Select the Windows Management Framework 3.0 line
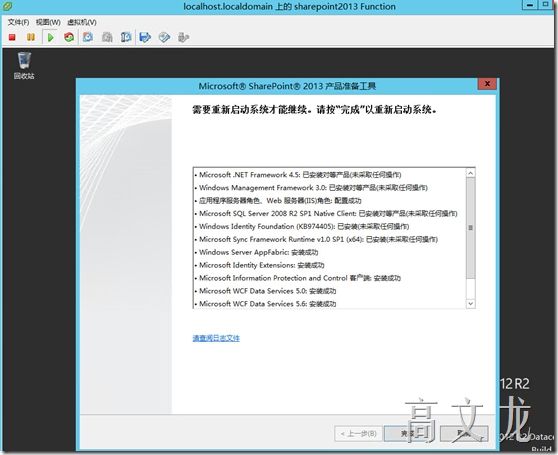The image size is (558, 455). [x=311, y=187]
